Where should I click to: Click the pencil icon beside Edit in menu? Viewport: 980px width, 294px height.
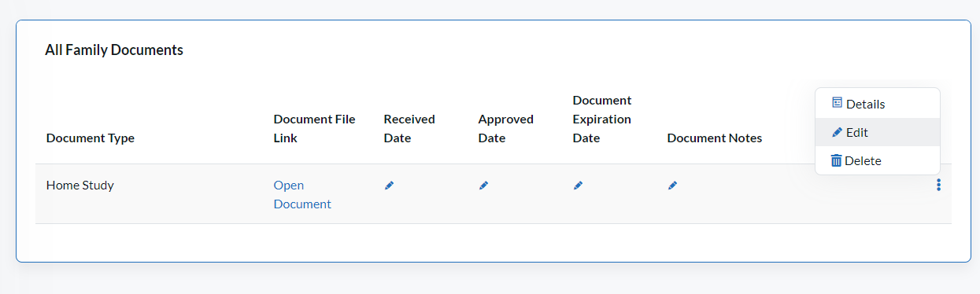837,132
